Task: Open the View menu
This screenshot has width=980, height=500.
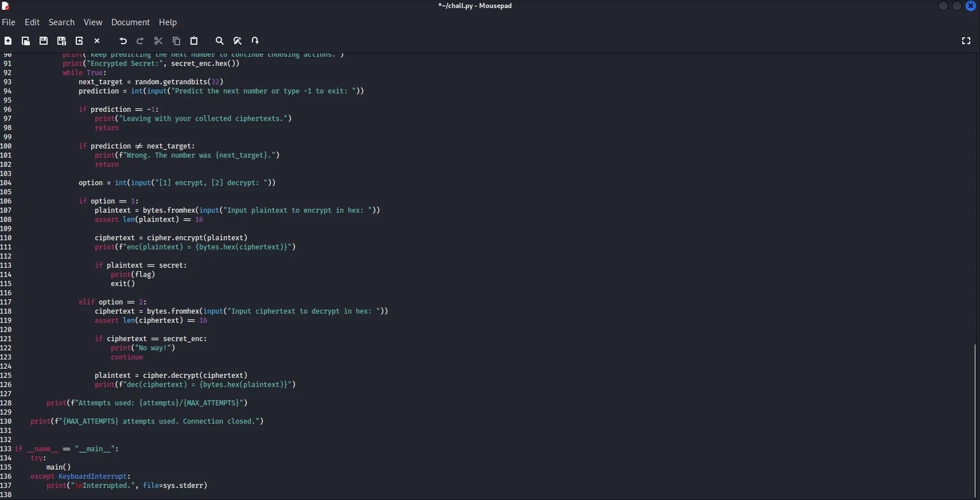Action: (93, 22)
